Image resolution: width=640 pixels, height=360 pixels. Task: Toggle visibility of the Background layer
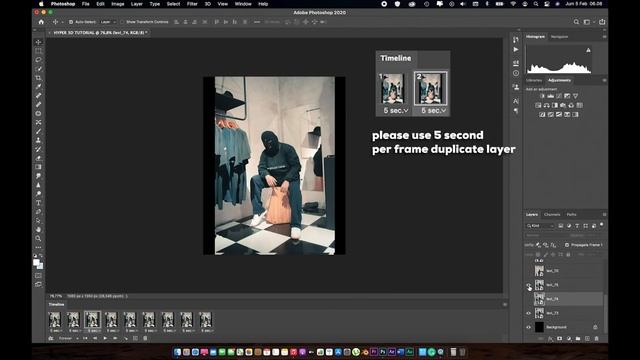(529, 327)
